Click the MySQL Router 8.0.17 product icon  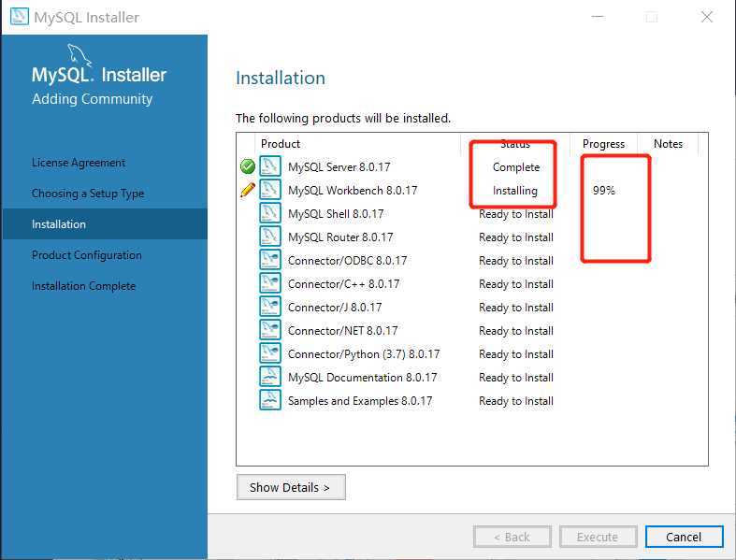point(270,237)
